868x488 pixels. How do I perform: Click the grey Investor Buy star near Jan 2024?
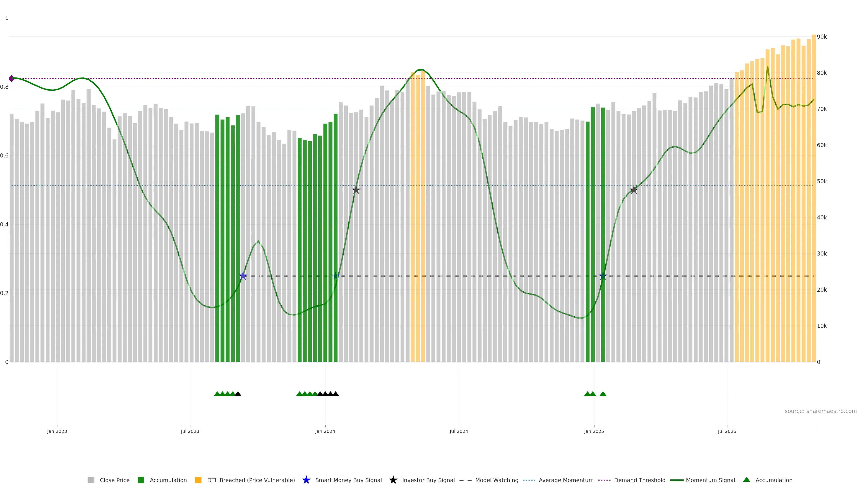tap(356, 190)
